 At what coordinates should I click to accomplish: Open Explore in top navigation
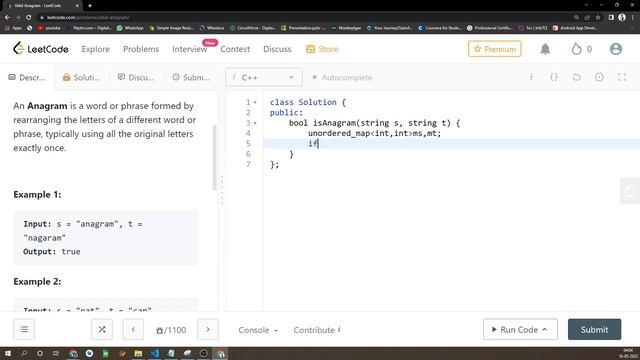coord(96,49)
